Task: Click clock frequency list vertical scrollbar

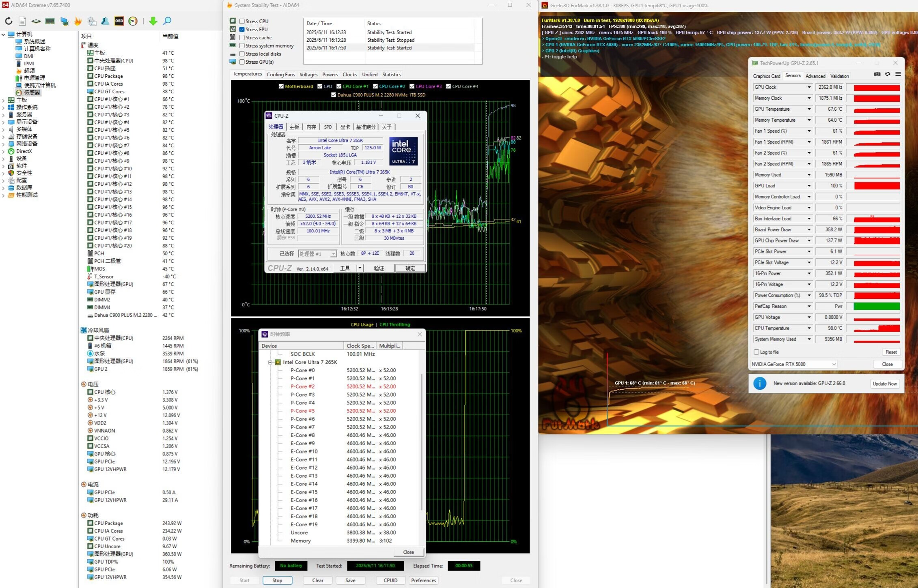Action: 422,442
